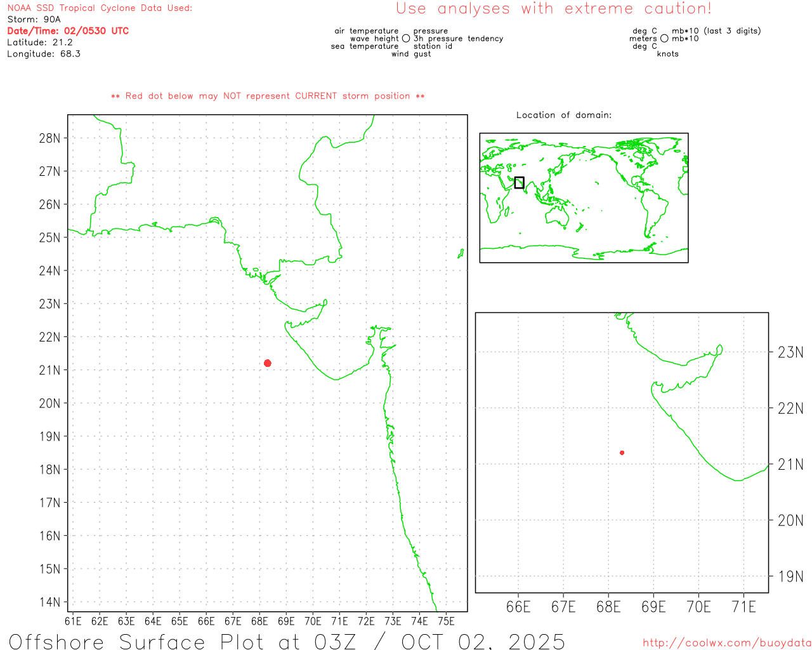Click the 'Longitude: 68.3' value

(x=44, y=54)
